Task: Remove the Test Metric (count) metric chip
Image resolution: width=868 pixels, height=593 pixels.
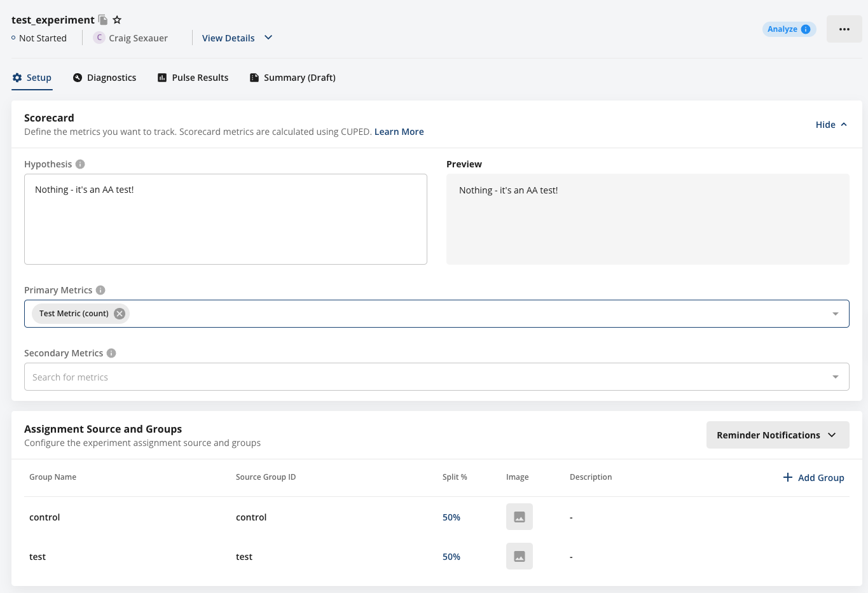Action: point(119,313)
